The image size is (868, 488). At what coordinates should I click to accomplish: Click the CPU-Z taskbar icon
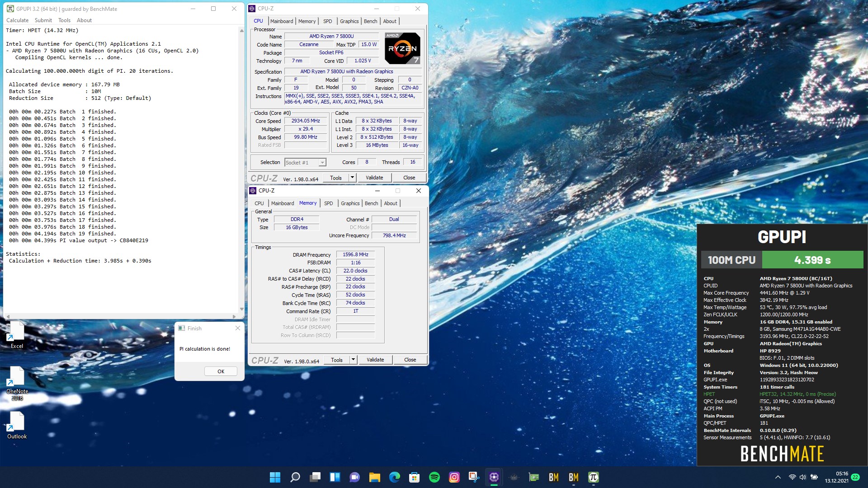pos(494,477)
